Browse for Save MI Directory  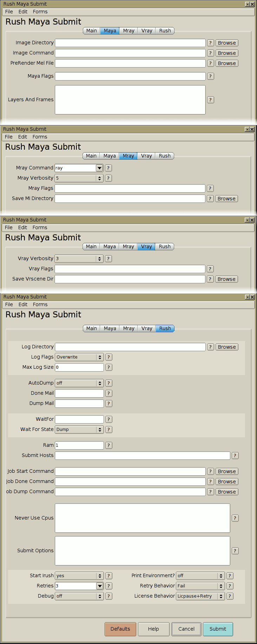[226, 199]
